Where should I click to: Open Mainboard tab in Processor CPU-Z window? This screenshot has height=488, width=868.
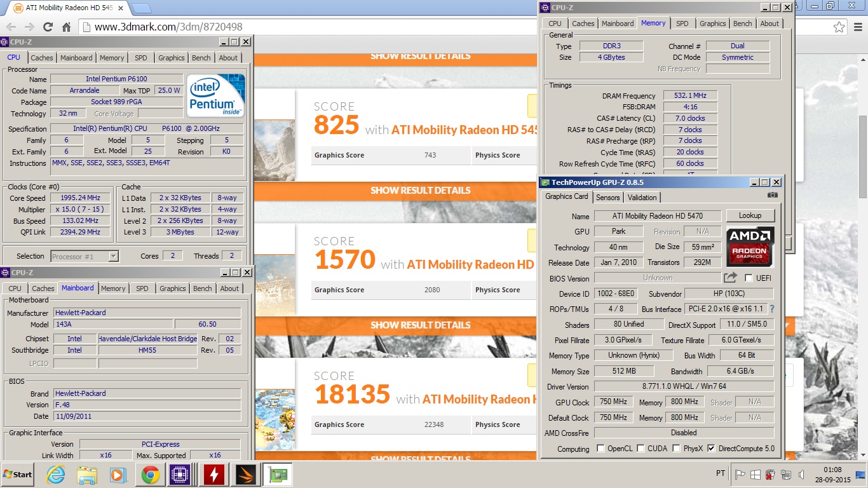pyautogui.click(x=76, y=58)
